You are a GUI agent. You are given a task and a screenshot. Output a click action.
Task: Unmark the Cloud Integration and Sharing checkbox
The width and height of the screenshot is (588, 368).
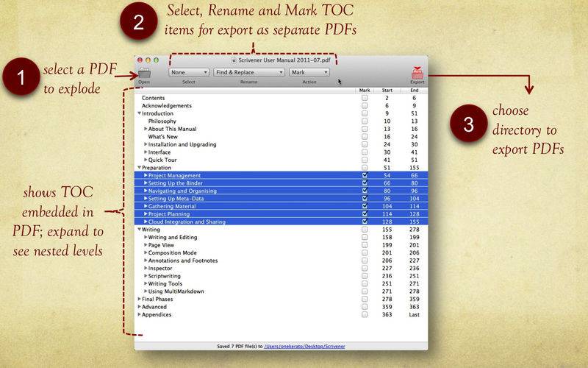click(x=365, y=222)
